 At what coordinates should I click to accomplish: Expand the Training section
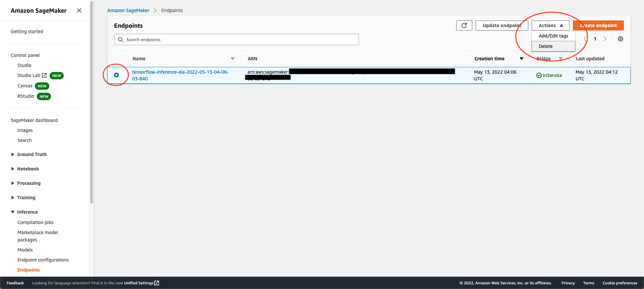point(13,198)
